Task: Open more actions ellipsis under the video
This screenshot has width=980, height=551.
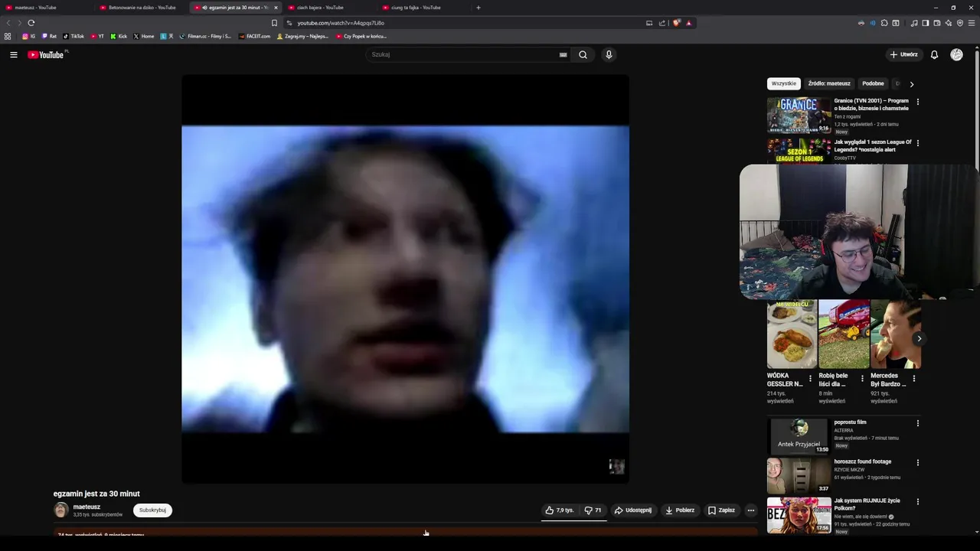Action: [750, 510]
